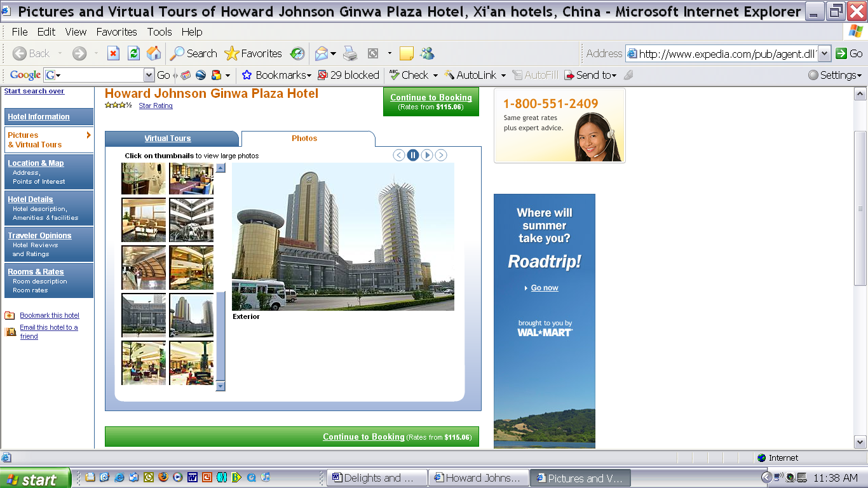Open the Traveler Opinions section

pos(49,244)
